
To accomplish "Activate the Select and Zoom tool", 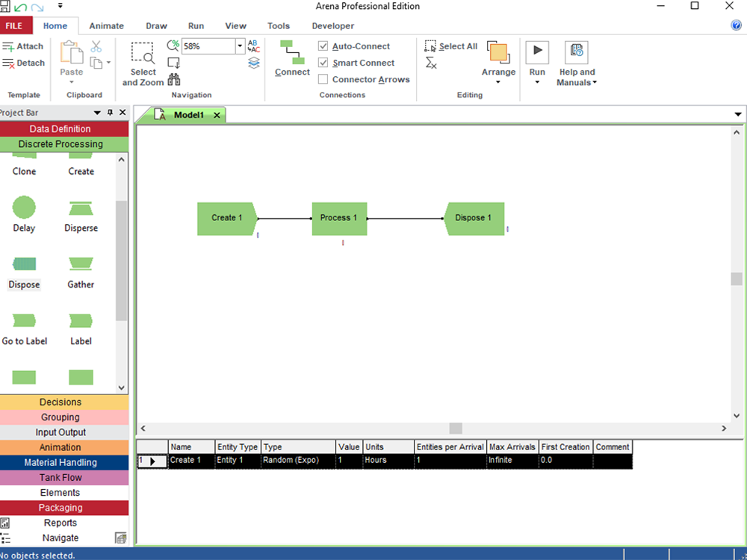I will pyautogui.click(x=143, y=63).
